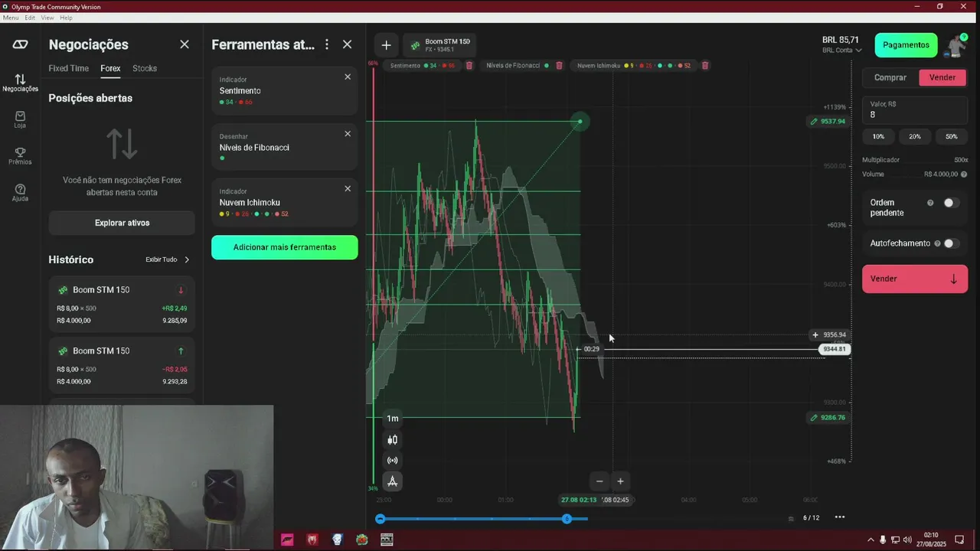Screen dimensions: 980x551
Task: Open Pagamentos button
Action: pos(906,45)
